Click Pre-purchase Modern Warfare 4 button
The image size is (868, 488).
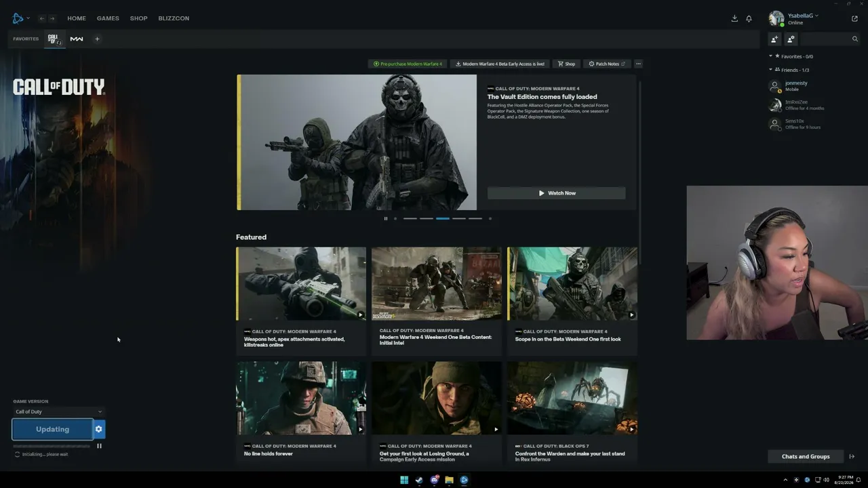tap(408, 64)
